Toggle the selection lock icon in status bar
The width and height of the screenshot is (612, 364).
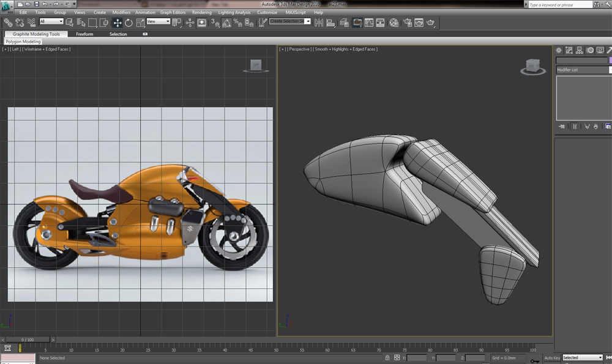click(x=387, y=357)
